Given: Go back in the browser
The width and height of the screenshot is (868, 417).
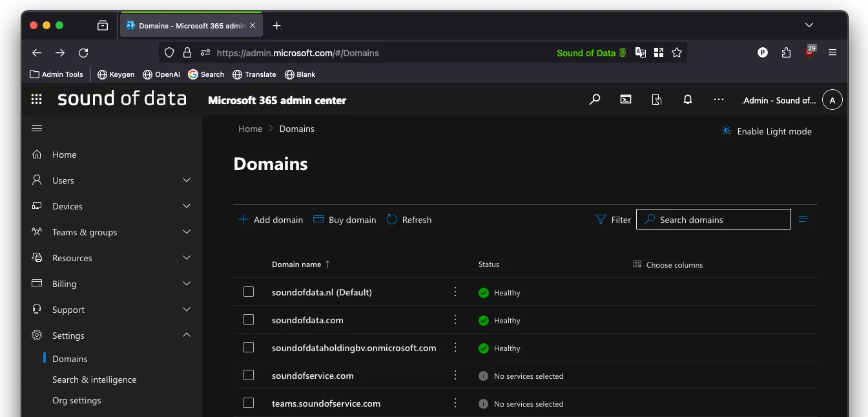Looking at the screenshot, I should 37,53.
